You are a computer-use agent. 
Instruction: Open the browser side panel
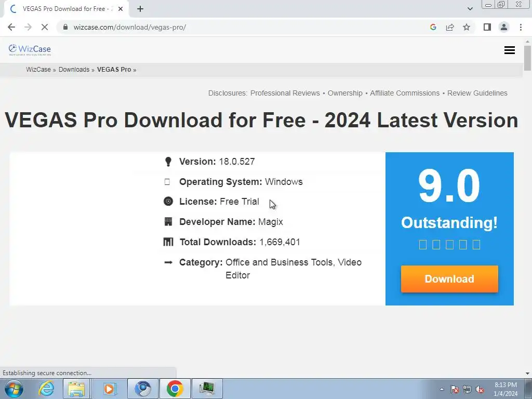487,27
